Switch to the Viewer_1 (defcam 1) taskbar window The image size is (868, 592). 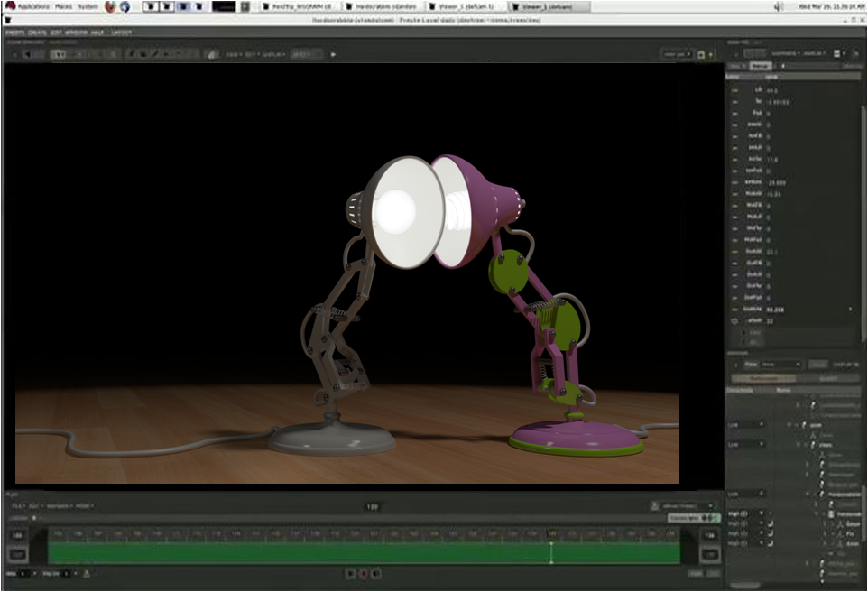[465, 6]
